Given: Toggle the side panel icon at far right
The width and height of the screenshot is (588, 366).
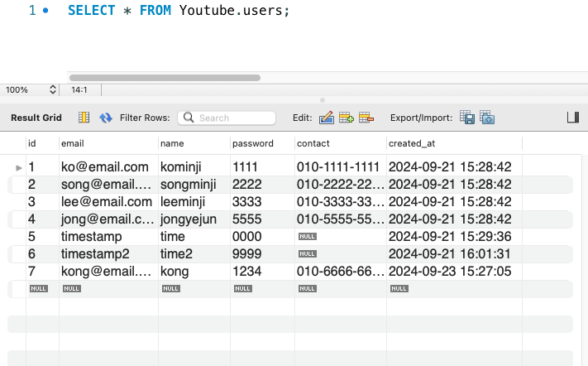Looking at the screenshot, I should (573, 118).
